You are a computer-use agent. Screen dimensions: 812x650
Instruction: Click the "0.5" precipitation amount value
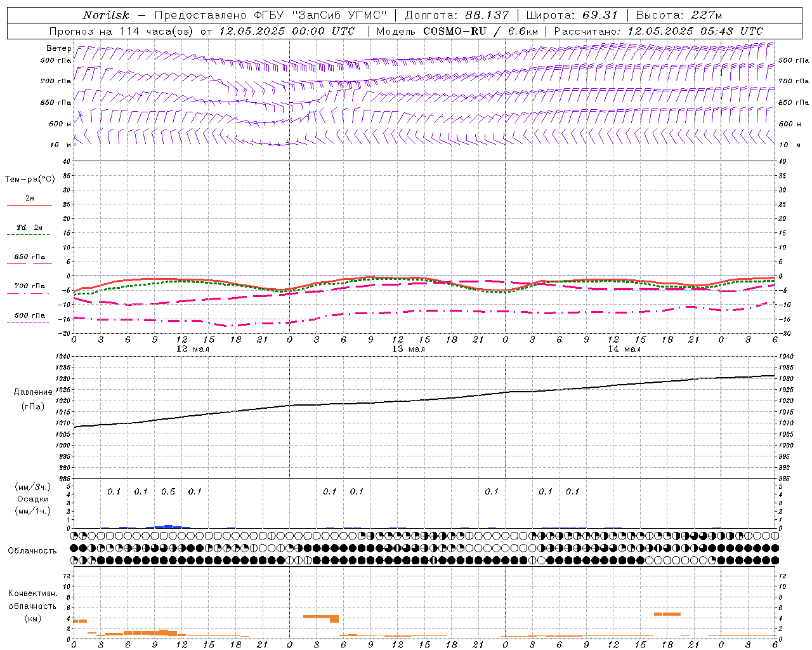(168, 492)
